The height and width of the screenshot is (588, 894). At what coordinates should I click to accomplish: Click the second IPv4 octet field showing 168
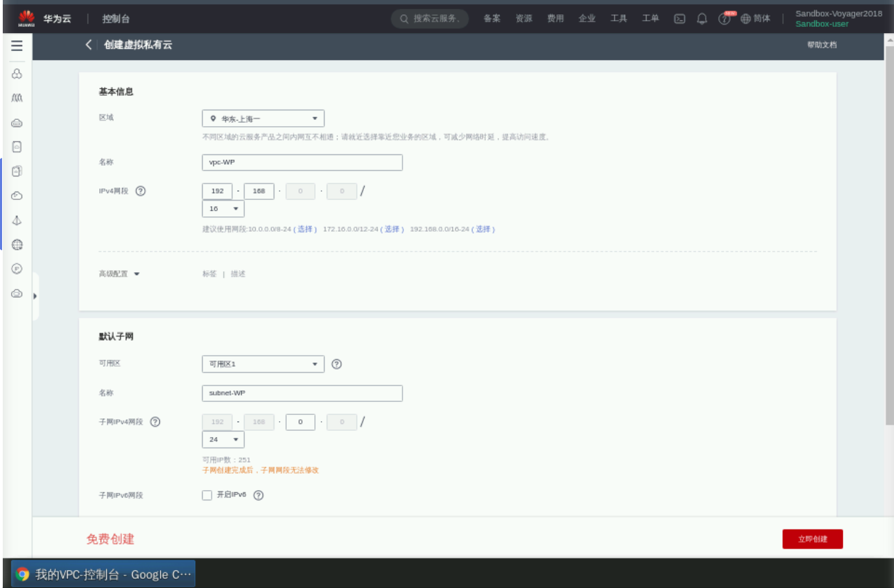(259, 191)
